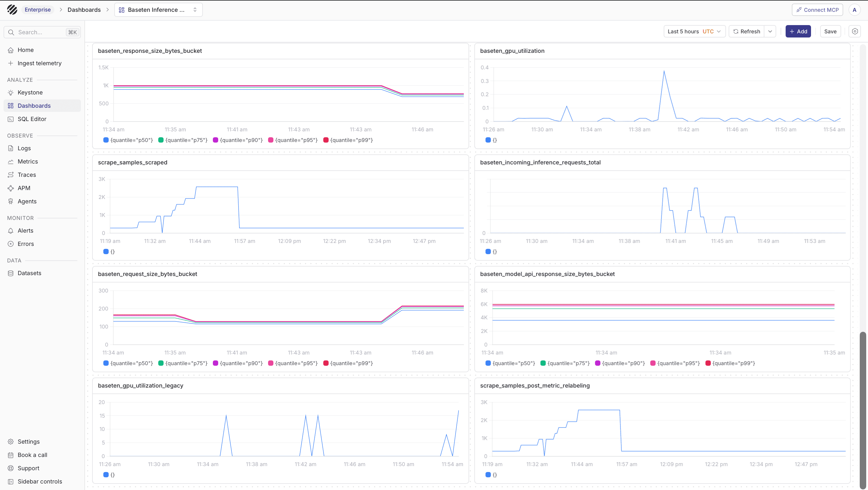Image resolution: width=868 pixels, height=490 pixels.
Task: Toggle p99 series in baseten_model_api_response_size legend
Action: [x=730, y=363]
